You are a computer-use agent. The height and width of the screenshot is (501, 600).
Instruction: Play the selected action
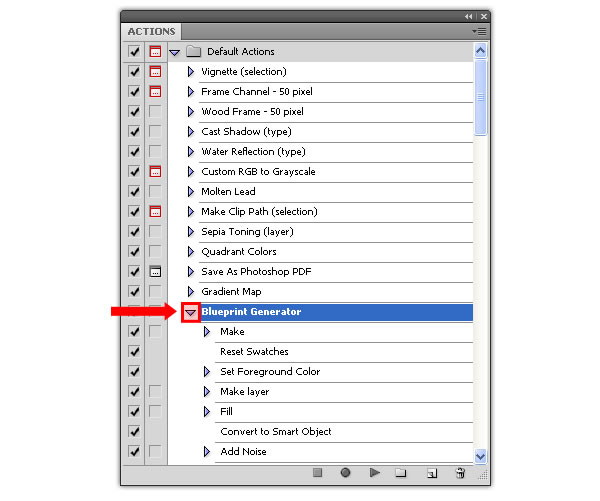[375, 473]
